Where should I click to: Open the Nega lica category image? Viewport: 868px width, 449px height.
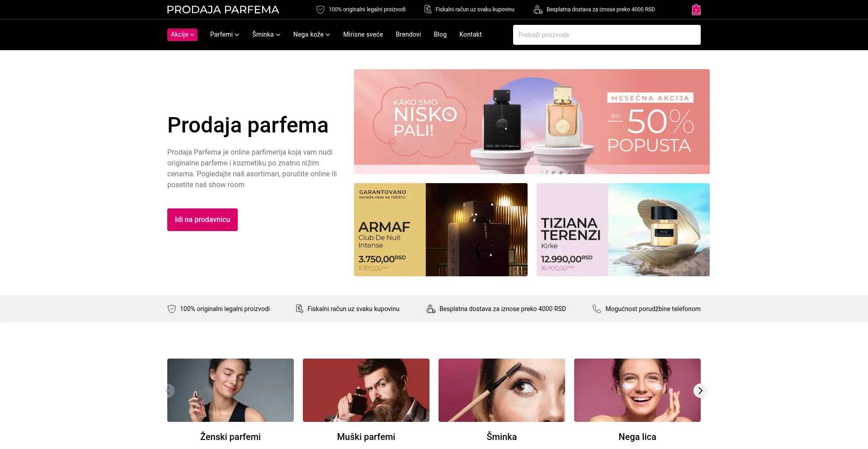point(637,390)
